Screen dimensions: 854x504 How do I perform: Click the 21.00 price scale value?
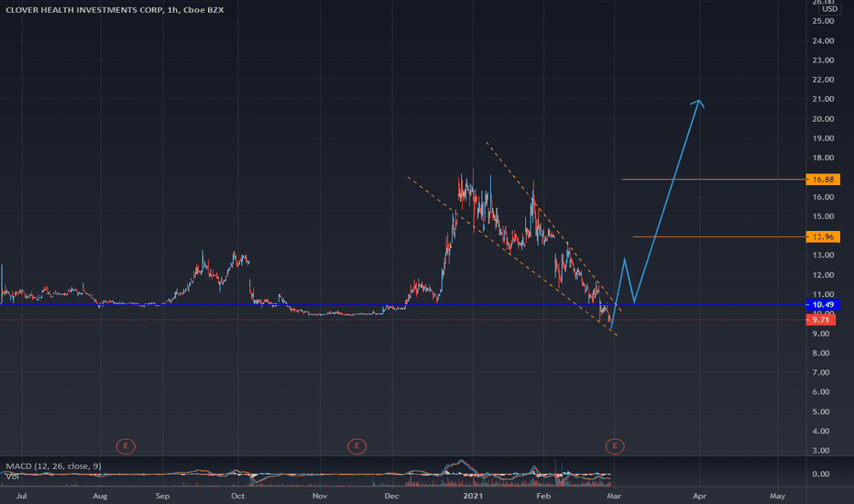coord(823,99)
